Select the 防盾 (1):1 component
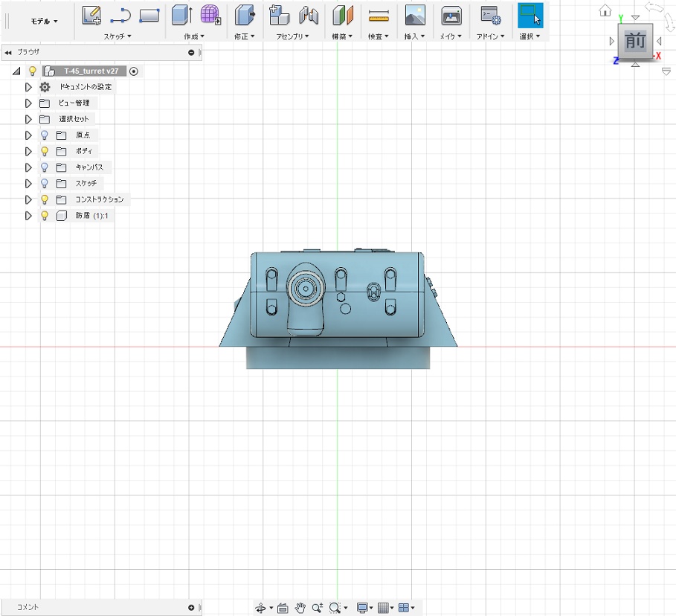 [92, 216]
